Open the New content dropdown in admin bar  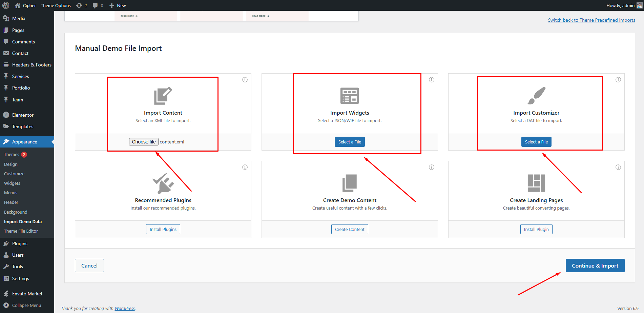click(x=118, y=5)
